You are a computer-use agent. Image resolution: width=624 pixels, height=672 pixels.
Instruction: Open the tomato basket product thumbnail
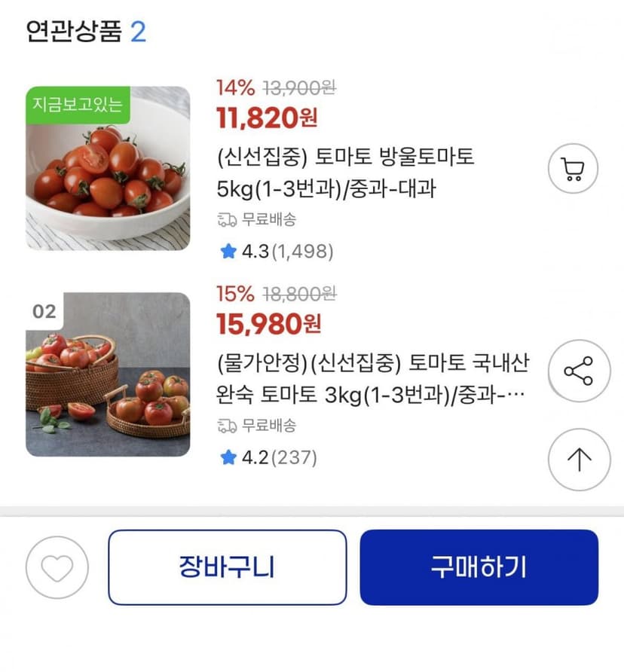108,374
